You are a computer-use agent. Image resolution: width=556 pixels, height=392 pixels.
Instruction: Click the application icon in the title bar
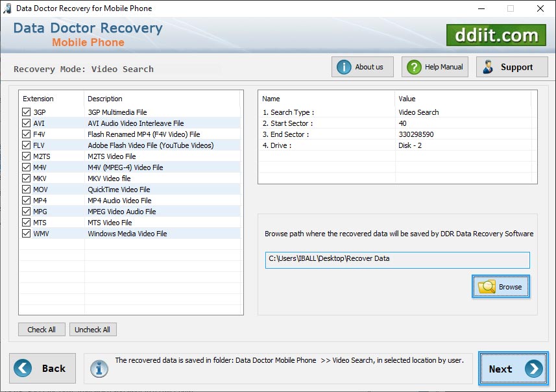(x=6, y=8)
